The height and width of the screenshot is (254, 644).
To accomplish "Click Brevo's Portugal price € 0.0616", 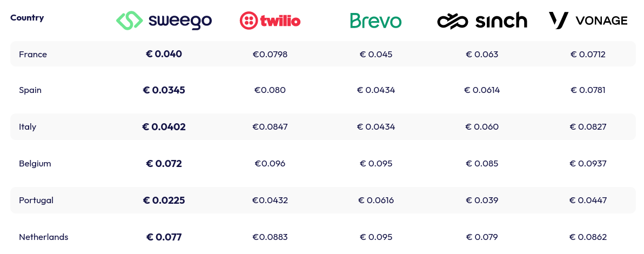I will pos(376,200).
